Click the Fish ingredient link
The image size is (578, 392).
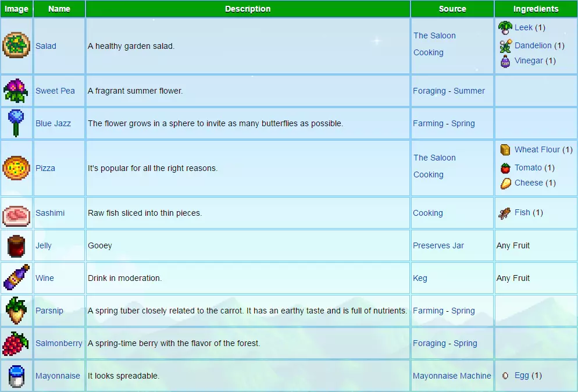(522, 212)
